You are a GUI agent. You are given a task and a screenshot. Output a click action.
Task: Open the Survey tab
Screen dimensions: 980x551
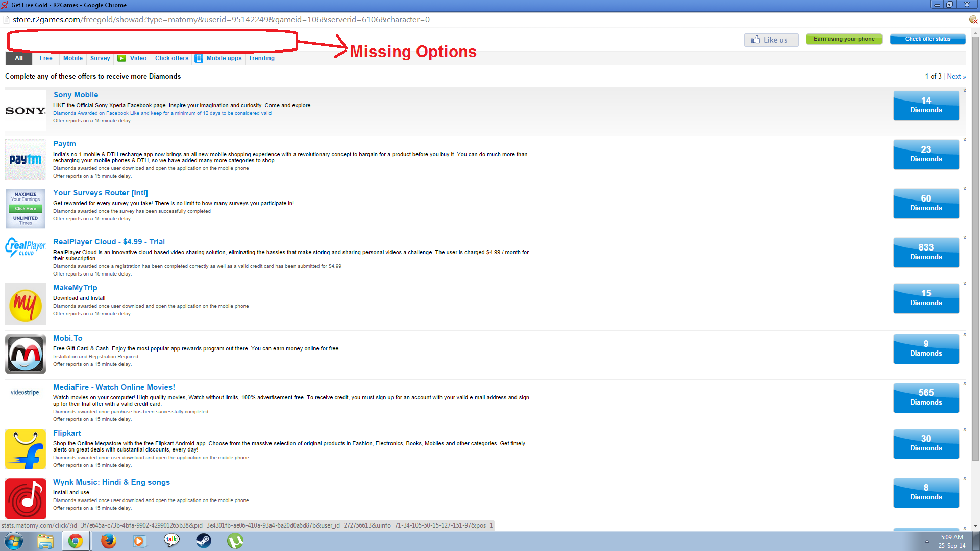(100, 58)
